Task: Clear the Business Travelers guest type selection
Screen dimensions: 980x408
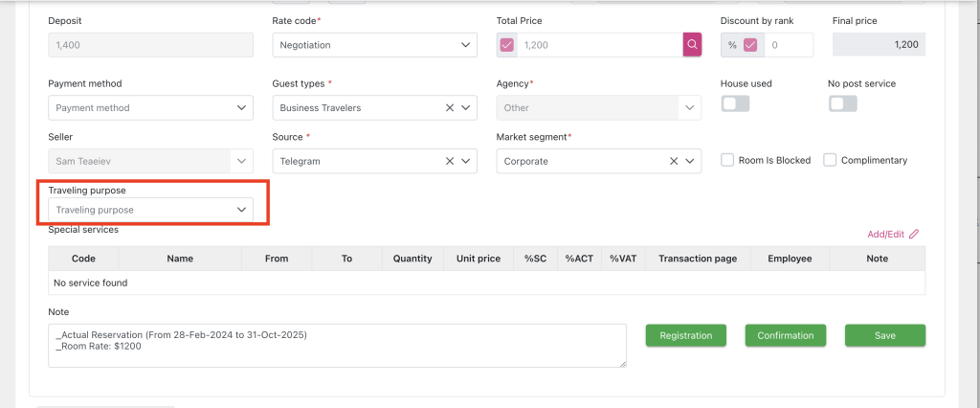Action: tap(450, 108)
